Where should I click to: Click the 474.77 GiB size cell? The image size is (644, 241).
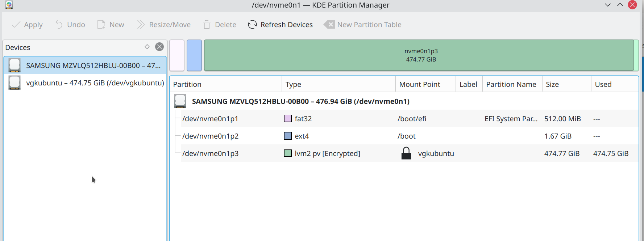point(562,153)
